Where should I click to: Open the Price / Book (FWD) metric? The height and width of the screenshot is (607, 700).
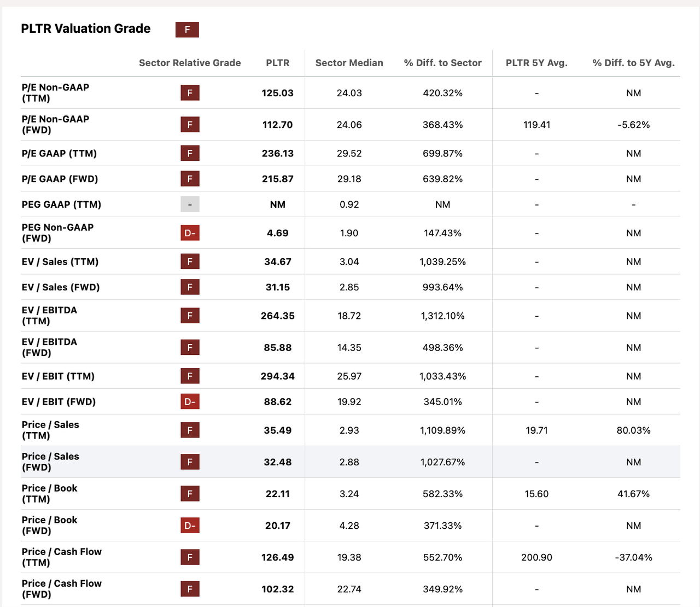[49, 526]
